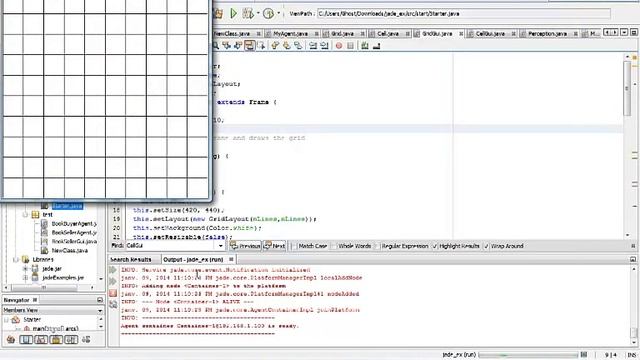Open the Members View dropdown in Navigator

pyautogui.click(x=100, y=311)
